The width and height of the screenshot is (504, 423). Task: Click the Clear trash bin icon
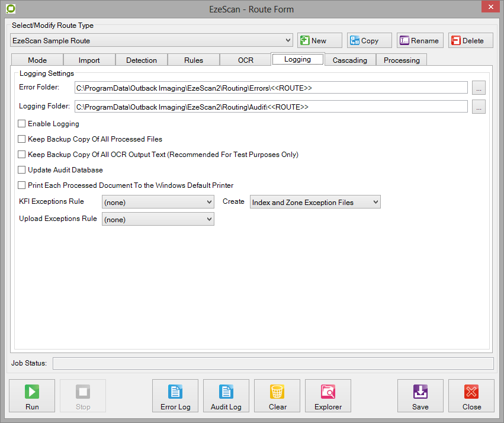[x=277, y=392]
